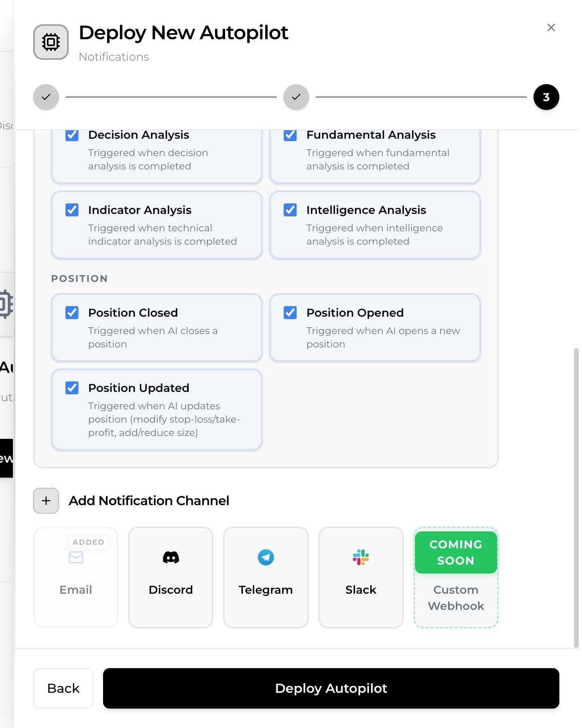Click the Slack channel label

pos(361,590)
